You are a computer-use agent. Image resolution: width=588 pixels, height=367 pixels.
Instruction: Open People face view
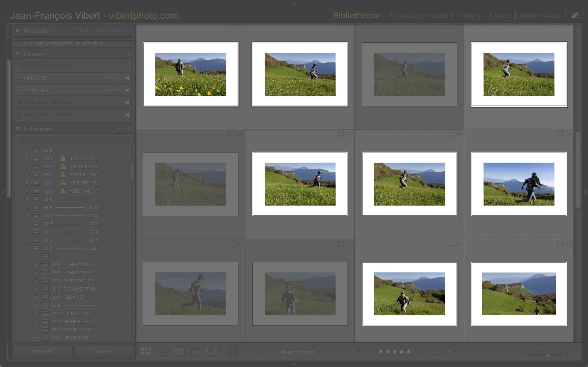pos(211,351)
